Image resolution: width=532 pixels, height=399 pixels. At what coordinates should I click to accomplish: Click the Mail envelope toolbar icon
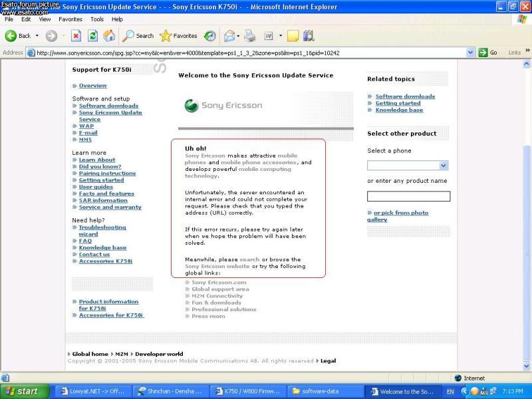pos(229,36)
